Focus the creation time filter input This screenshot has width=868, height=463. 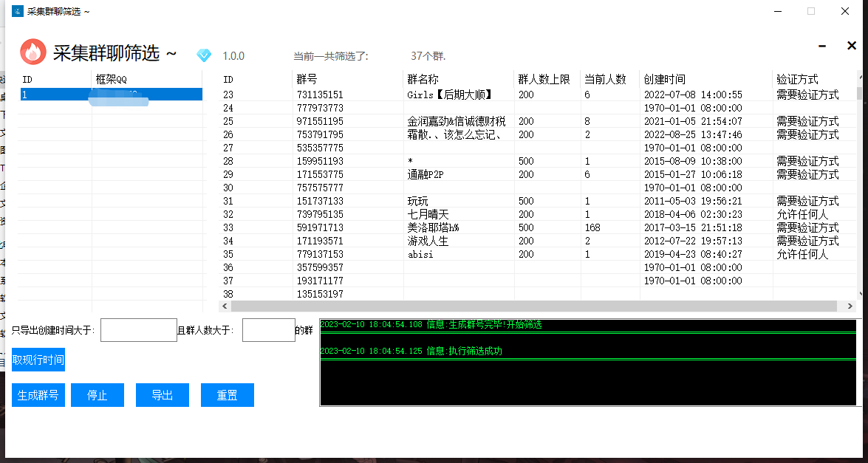click(x=138, y=330)
